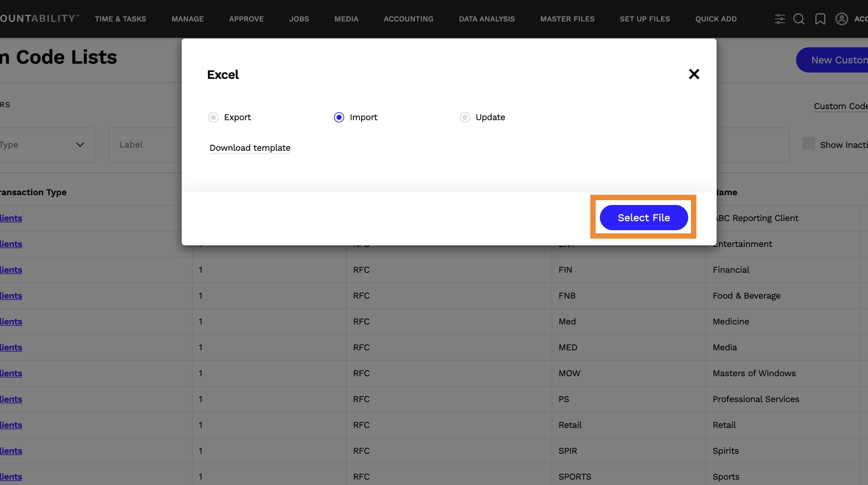Open Clients link in Spirits row
Screen dimensions: 868x485
[11, 451]
